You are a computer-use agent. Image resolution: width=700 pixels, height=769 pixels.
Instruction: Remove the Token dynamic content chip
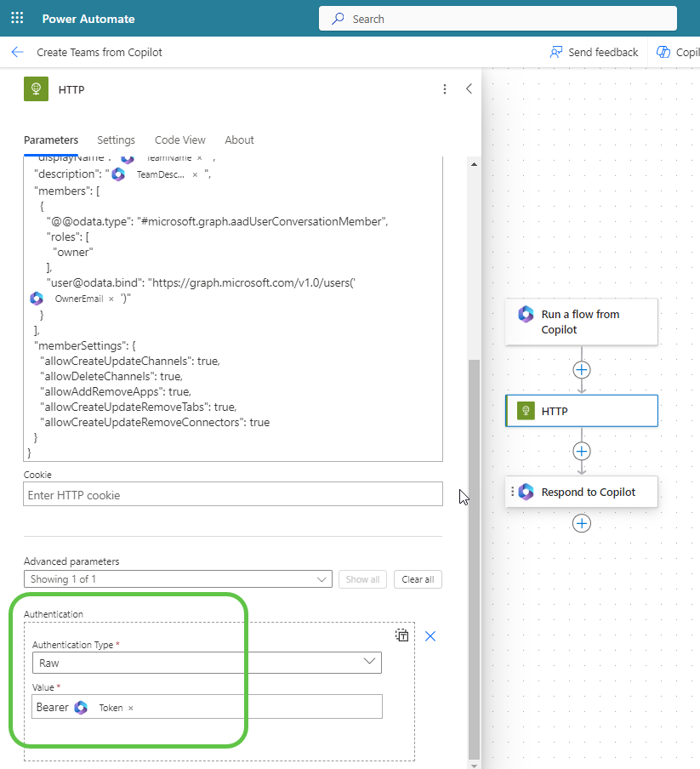point(131,708)
